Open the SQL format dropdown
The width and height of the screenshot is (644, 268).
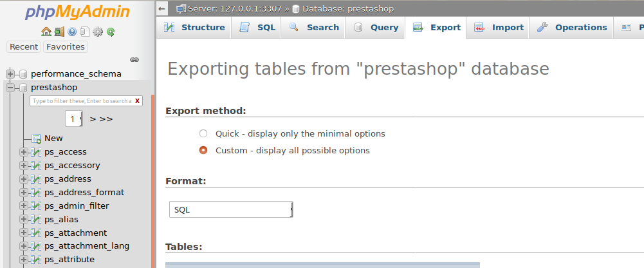(231, 209)
